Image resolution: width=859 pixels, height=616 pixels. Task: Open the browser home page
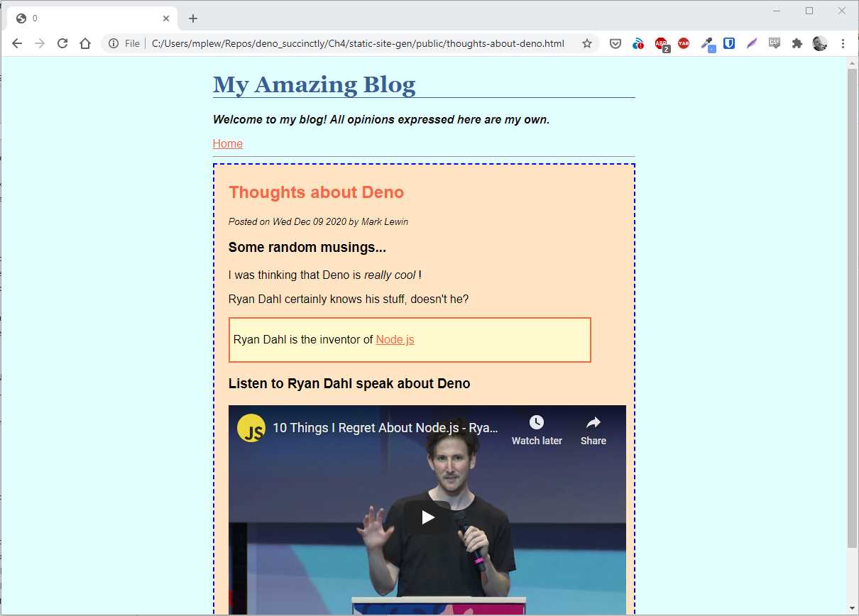[x=85, y=43]
